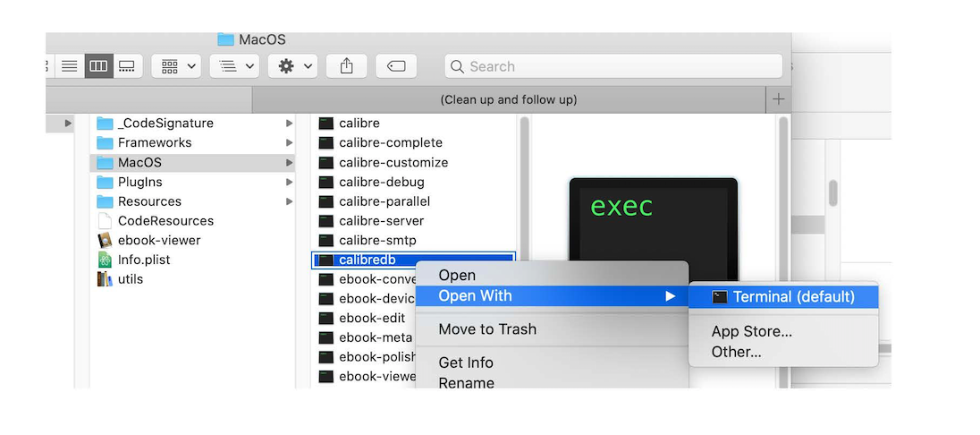Select the Resources folder
This screenshot has width=980, height=435.
point(194,201)
